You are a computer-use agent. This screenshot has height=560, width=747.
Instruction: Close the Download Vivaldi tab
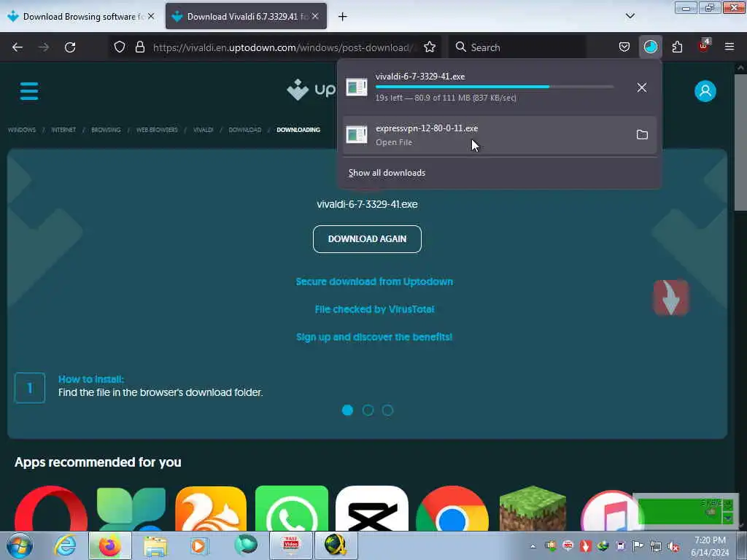[x=315, y=16]
